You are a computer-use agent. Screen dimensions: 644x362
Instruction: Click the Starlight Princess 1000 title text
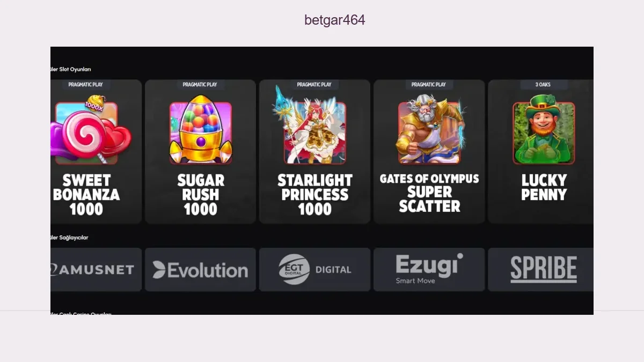pos(315,195)
